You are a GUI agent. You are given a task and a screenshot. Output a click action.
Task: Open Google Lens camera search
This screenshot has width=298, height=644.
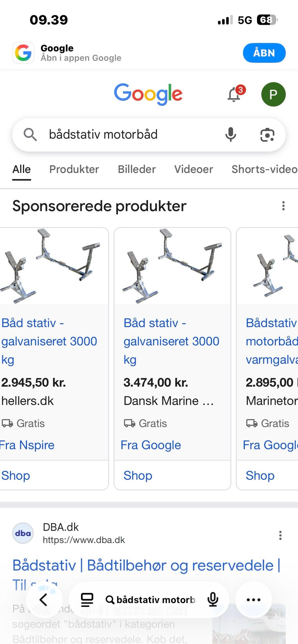(x=268, y=135)
